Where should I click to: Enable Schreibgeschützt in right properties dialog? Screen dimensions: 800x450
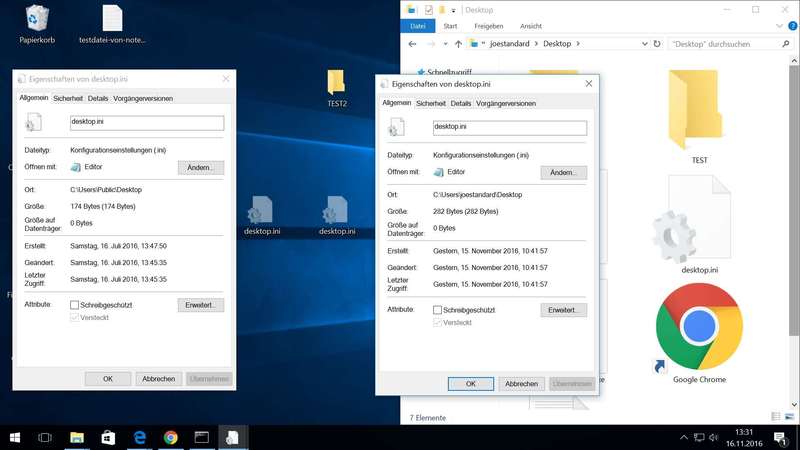(x=437, y=310)
